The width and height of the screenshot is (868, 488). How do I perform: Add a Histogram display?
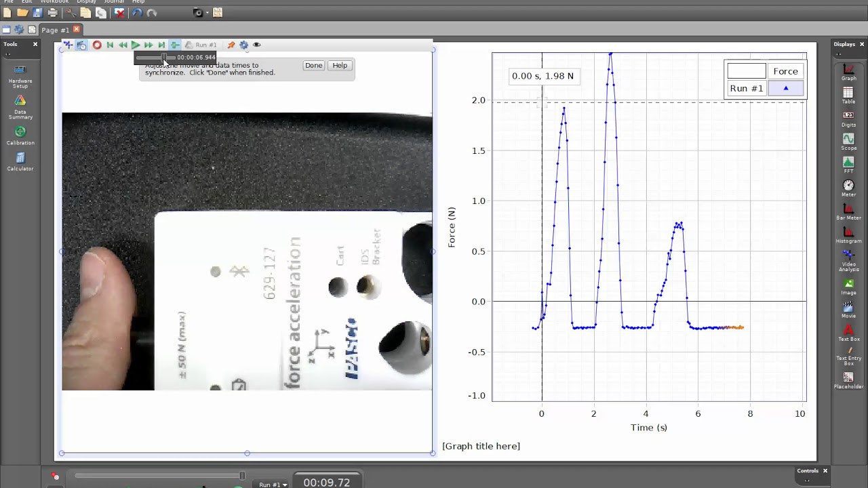click(848, 235)
